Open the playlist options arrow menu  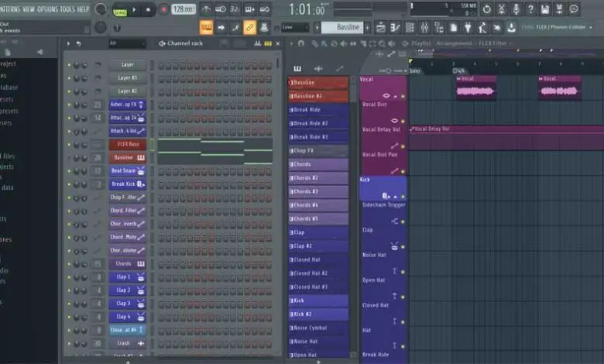click(292, 43)
